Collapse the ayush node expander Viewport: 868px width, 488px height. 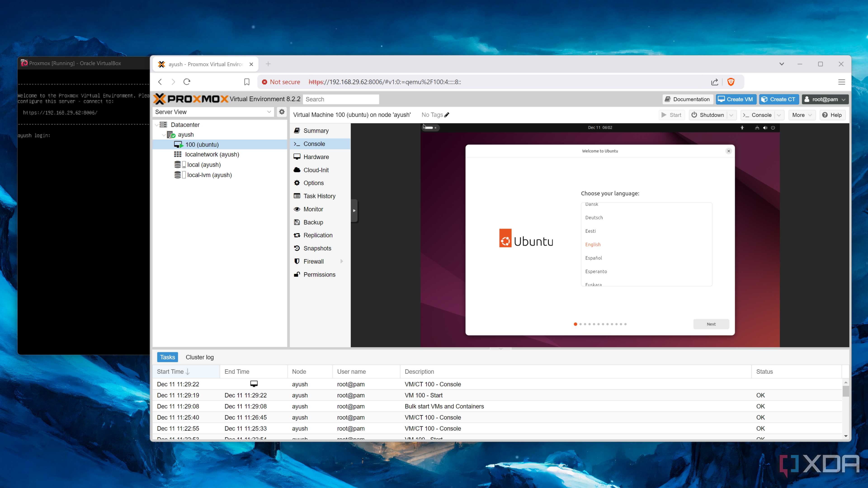pyautogui.click(x=164, y=135)
